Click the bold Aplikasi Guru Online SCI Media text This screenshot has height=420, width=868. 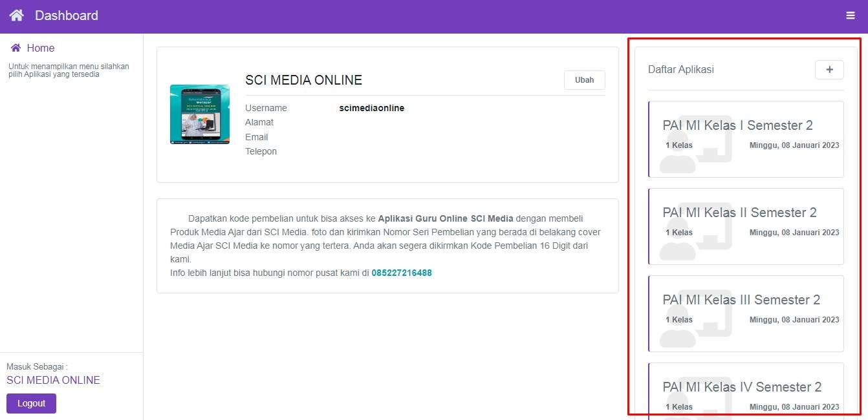click(445, 218)
